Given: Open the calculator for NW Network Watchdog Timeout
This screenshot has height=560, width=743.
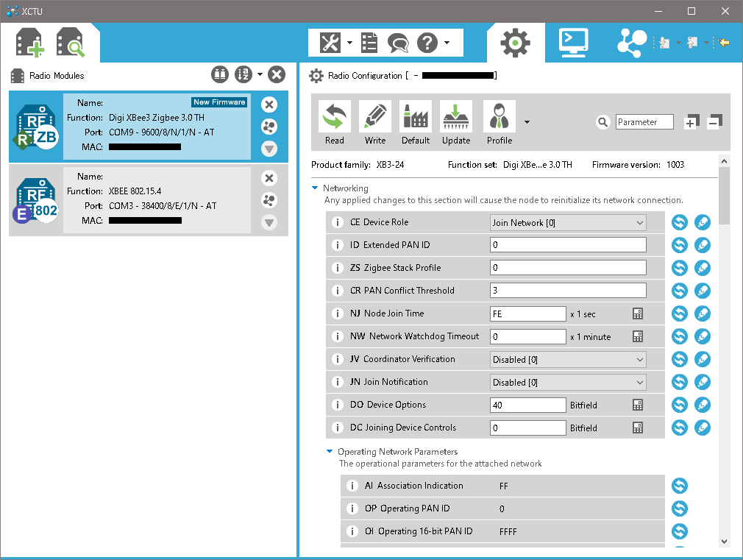Looking at the screenshot, I should click(638, 336).
